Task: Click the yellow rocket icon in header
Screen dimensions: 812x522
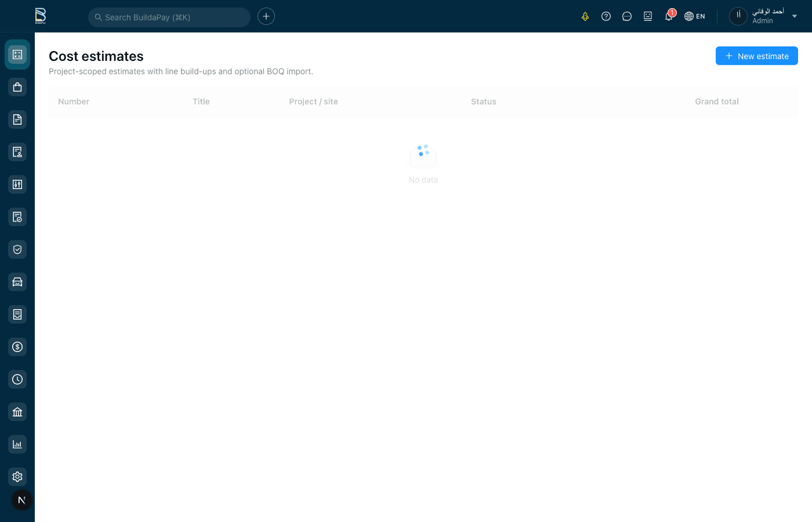Action: point(585,16)
